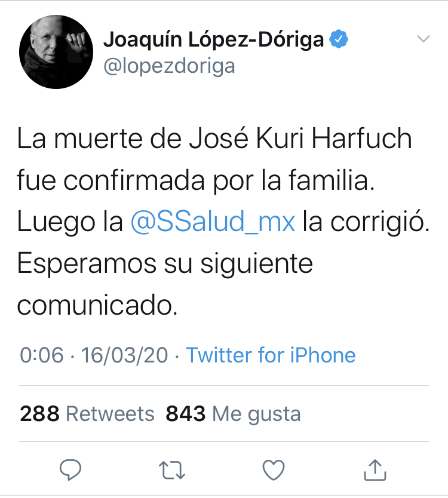448x498 pixels.
Task: Click the Twitter for iPhone source link
Action: point(271,355)
